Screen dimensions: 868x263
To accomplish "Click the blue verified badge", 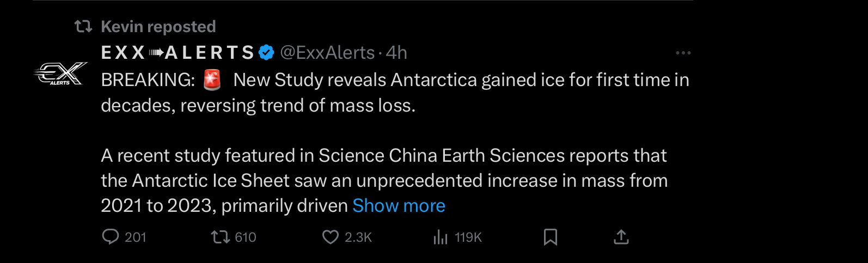I will pyautogui.click(x=266, y=53).
